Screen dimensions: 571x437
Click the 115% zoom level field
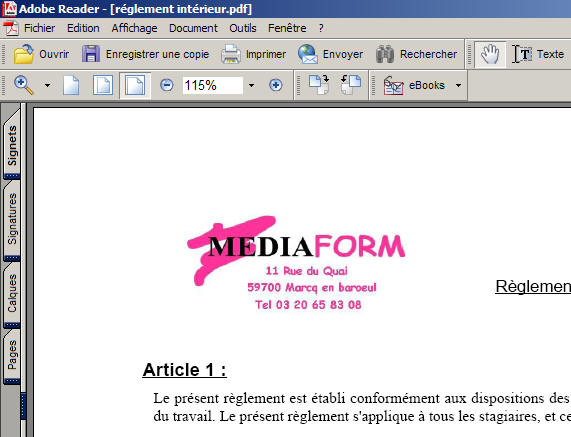(213, 86)
